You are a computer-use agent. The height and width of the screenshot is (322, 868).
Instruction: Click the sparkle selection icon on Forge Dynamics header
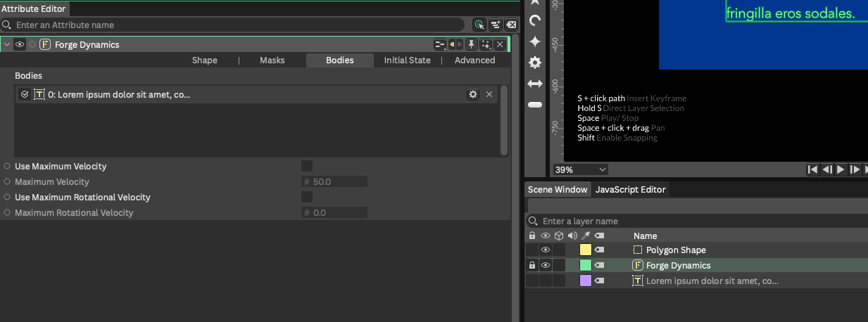(486, 44)
